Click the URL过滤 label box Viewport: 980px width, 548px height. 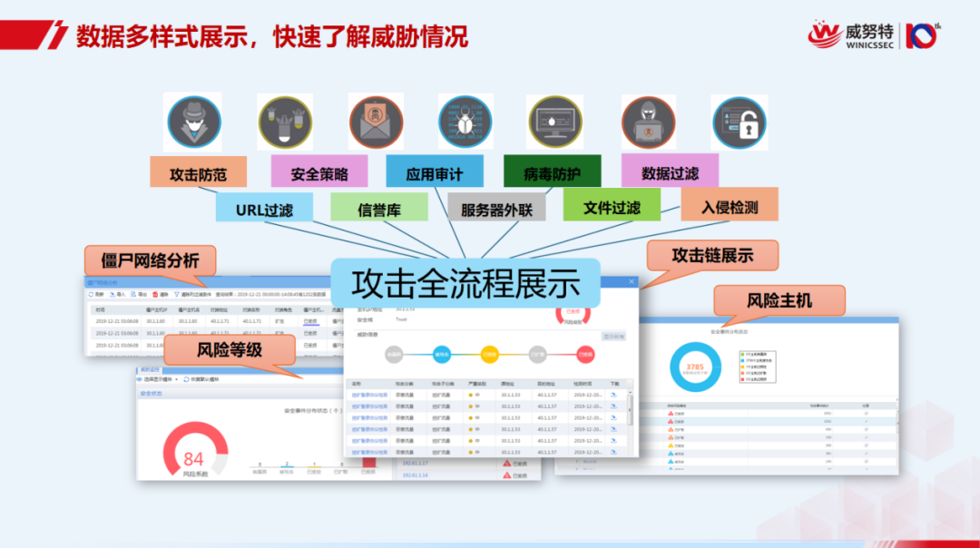pyautogui.click(x=264, y=208)
